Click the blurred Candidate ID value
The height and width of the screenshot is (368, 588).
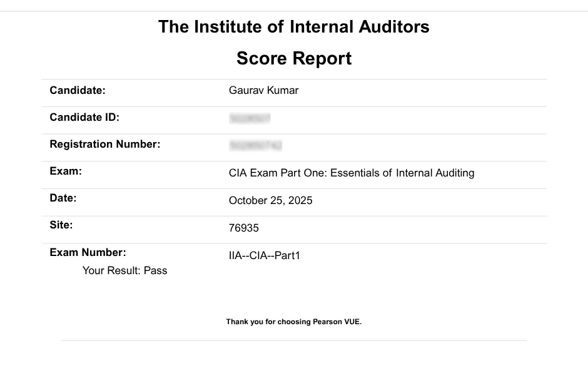[250, 118]
